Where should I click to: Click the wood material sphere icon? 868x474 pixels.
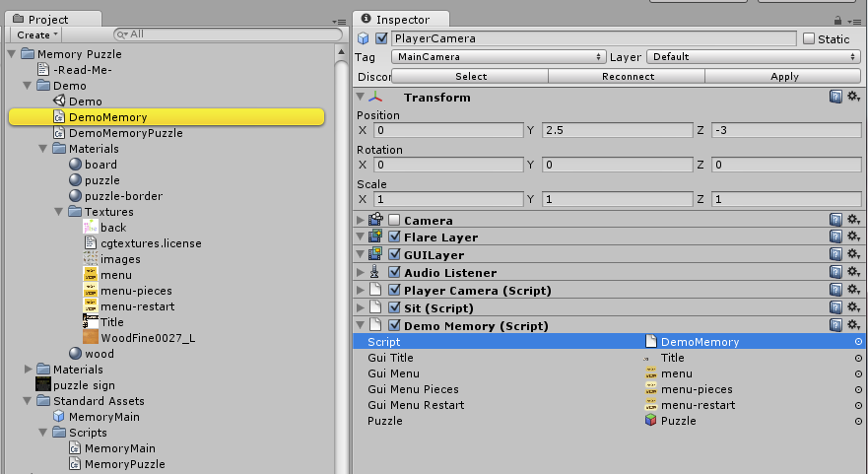(x=75, y=354)
